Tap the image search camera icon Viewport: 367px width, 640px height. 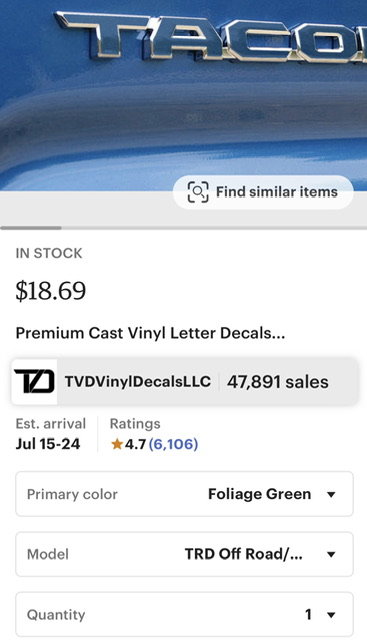tap(198, 192)
